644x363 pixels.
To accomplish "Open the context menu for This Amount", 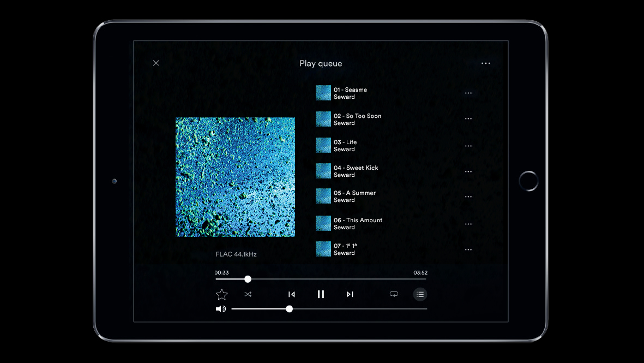I will coord(468,223).
